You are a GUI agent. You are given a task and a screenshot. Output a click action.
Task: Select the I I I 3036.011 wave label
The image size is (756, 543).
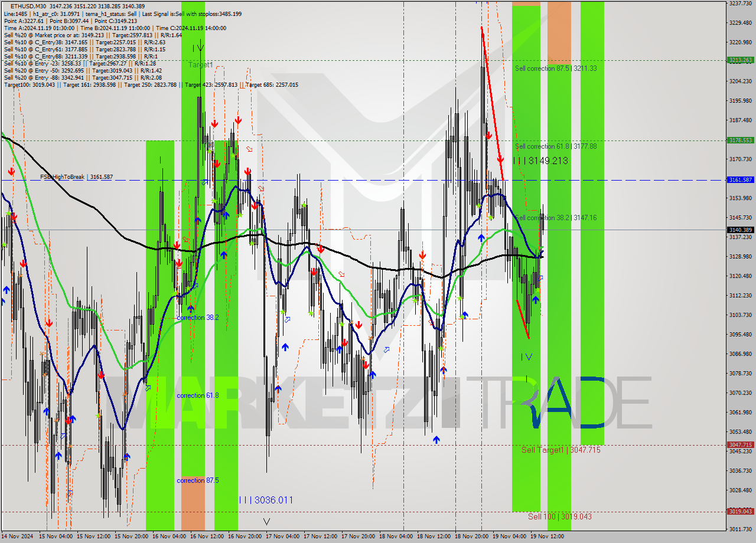click(x=266, y=500)
